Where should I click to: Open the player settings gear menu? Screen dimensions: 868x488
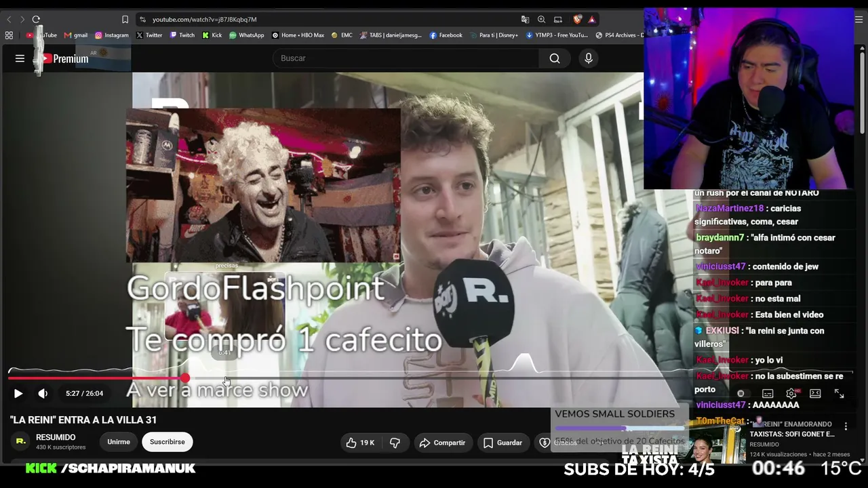click(x=791, y=393)
